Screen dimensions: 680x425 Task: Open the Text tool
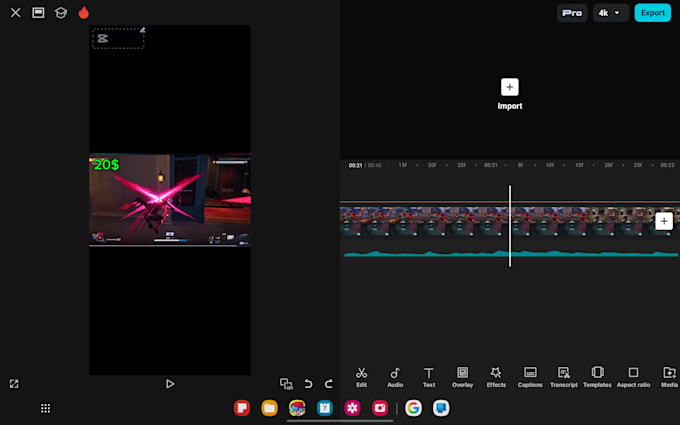(x=428, y=377)
